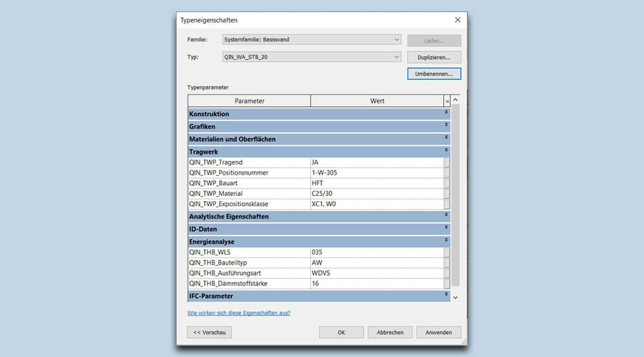Viewport: 644px width, 357px height.
Task: Click the small button beside QIN_TWP_Tragend value
Action: 447,162
